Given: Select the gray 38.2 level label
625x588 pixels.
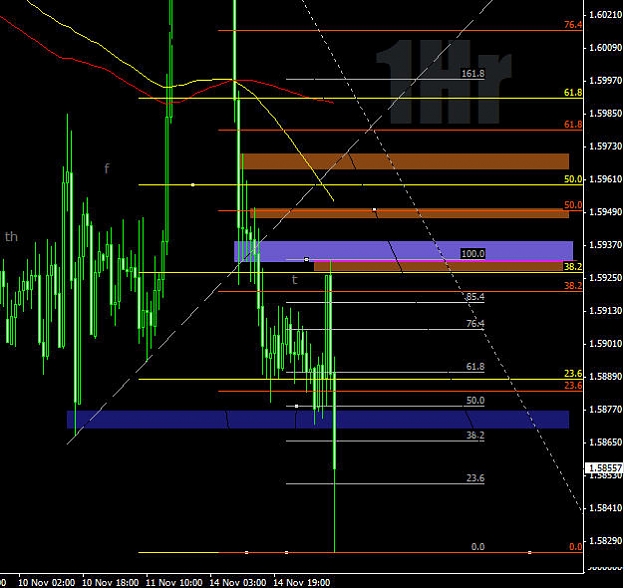Looking at the screenshot, I should point(475,435).
